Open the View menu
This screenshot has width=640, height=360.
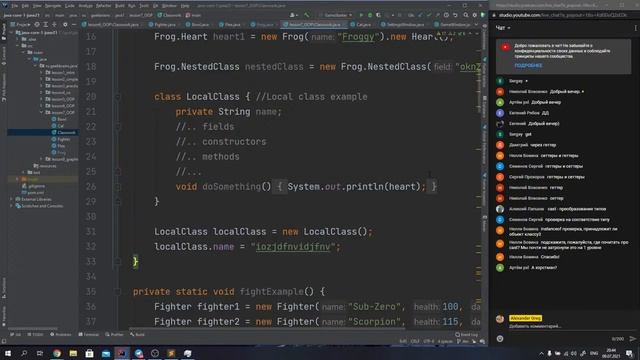pyautogui.click(x=37, y=6)
